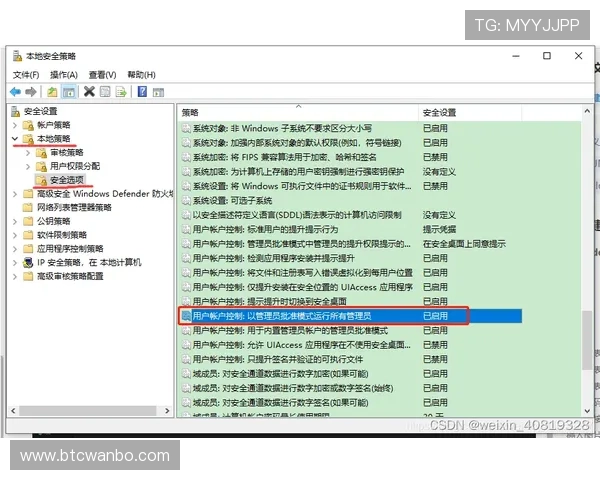Viewport: 600px width, 480px height.
Task: Click the IP 安全策略 computer icon
Action: tap(28, 263)
